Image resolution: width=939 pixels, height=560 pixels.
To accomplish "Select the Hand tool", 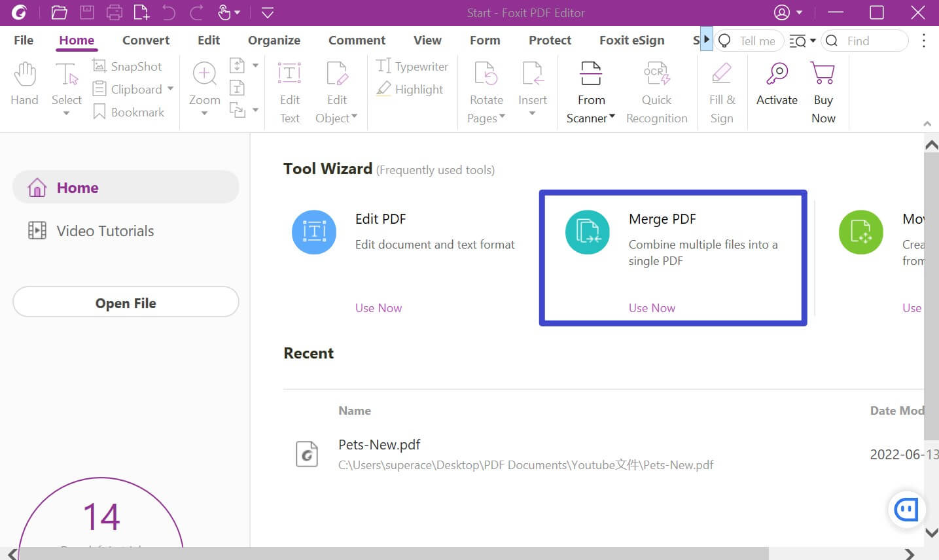I will (x=24, y=85).
